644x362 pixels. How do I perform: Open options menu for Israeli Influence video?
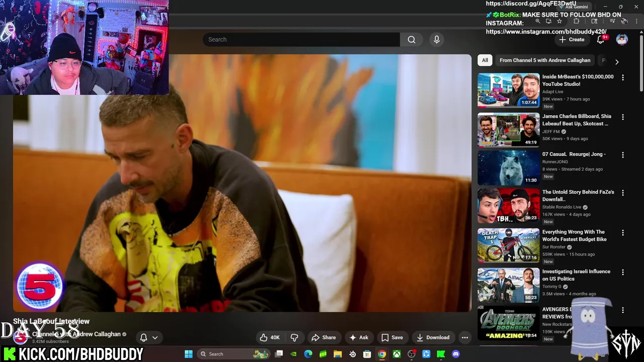point(623,272)
